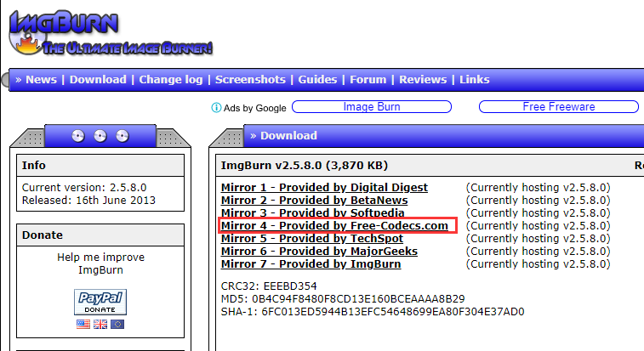Screen dimensions: 644x351
Task: Open the Download menu item
Action: [98, 80]
